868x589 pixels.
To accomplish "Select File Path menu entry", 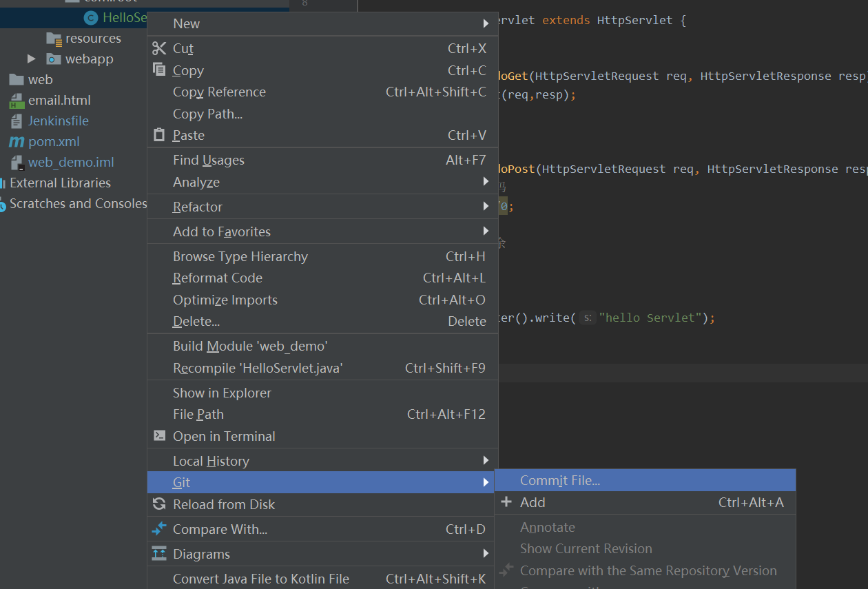I will pyautogui.click(x=322, y=414).
